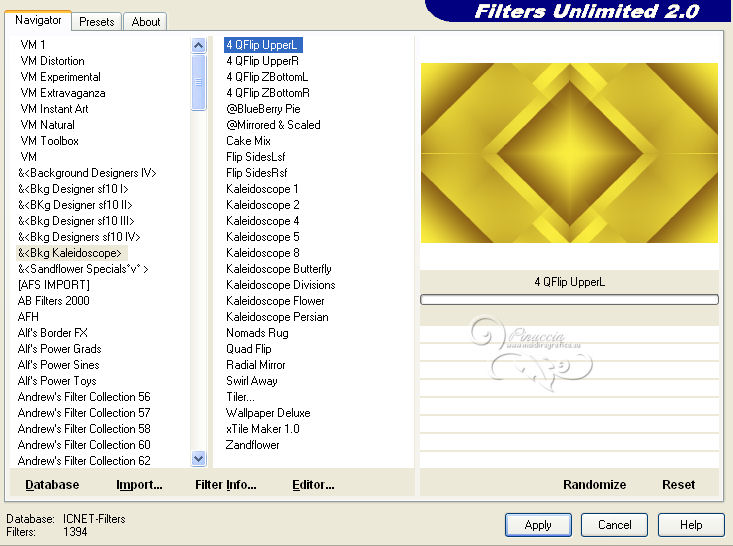Click the empty slider bar under the filter name
733x546 pixels.
(x=569, y=300)
